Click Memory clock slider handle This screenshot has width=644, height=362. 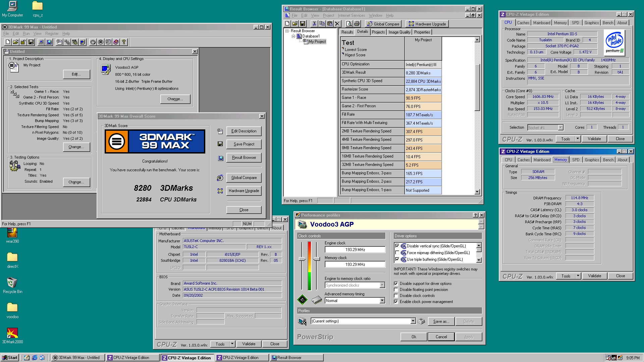[x=316, y=259]
